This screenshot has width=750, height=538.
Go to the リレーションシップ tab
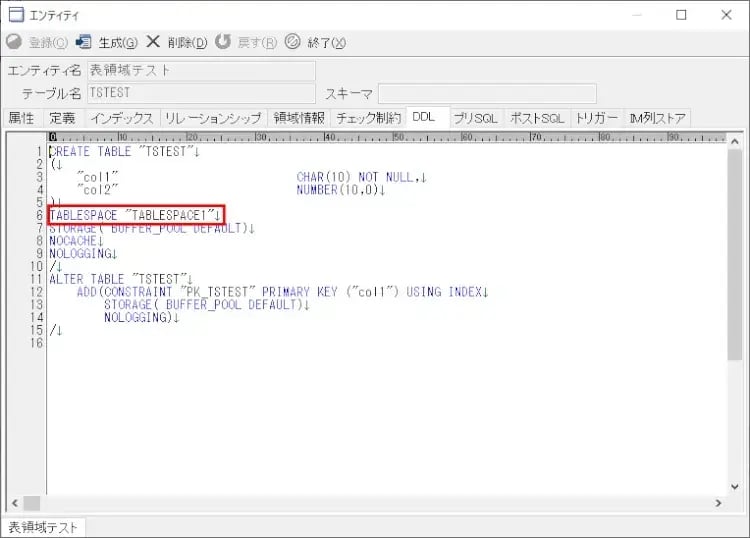click(213, 118)
